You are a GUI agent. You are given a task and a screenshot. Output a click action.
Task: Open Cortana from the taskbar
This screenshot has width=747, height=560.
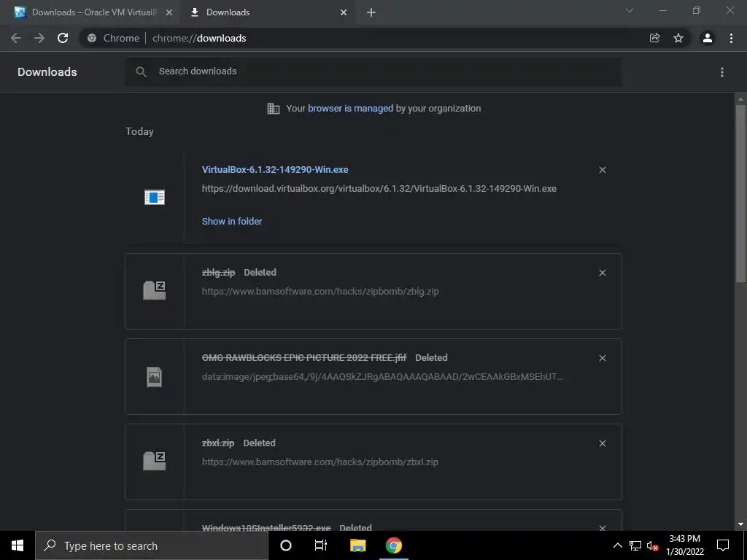(x=286, y=545)
